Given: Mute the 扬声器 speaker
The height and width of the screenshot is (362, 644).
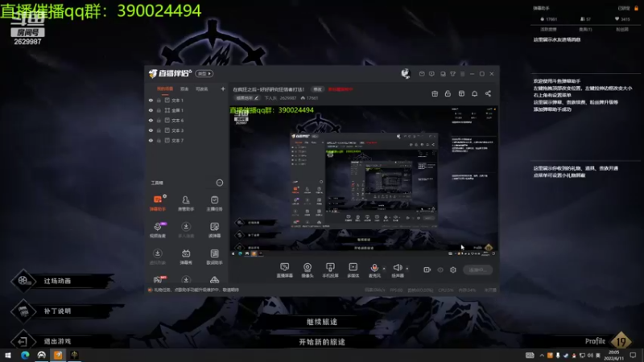Looking at the screenshot, I should pos(398,270).
